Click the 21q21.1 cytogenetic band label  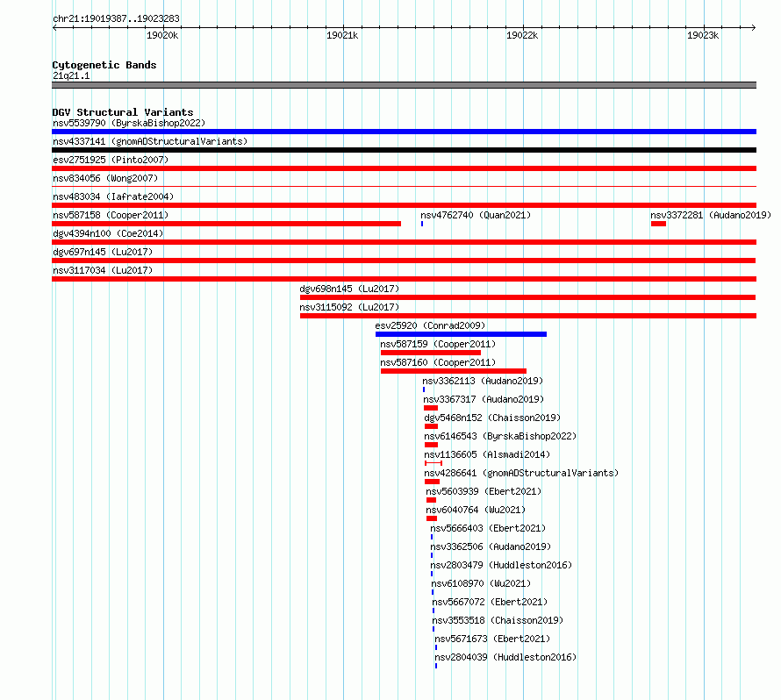pos(71,75)
